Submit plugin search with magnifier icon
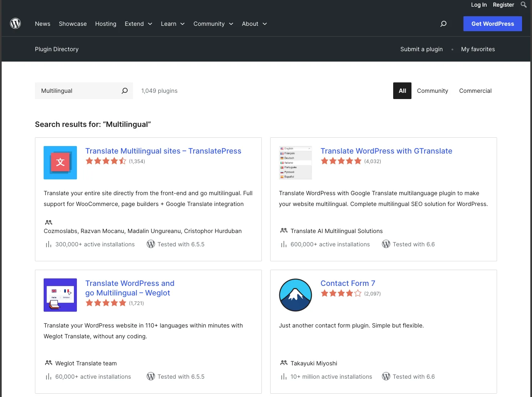The image size is (532, 397). (125, 91)
